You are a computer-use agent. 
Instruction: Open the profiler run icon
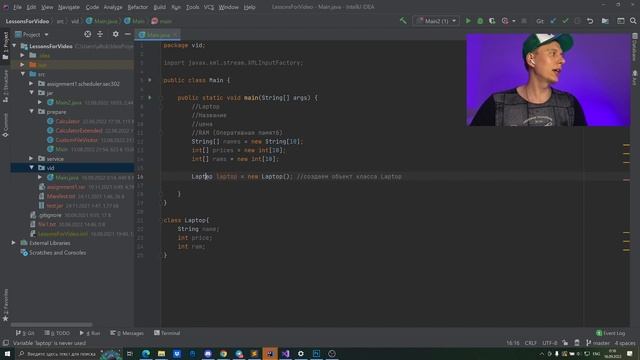coord(505,21)
